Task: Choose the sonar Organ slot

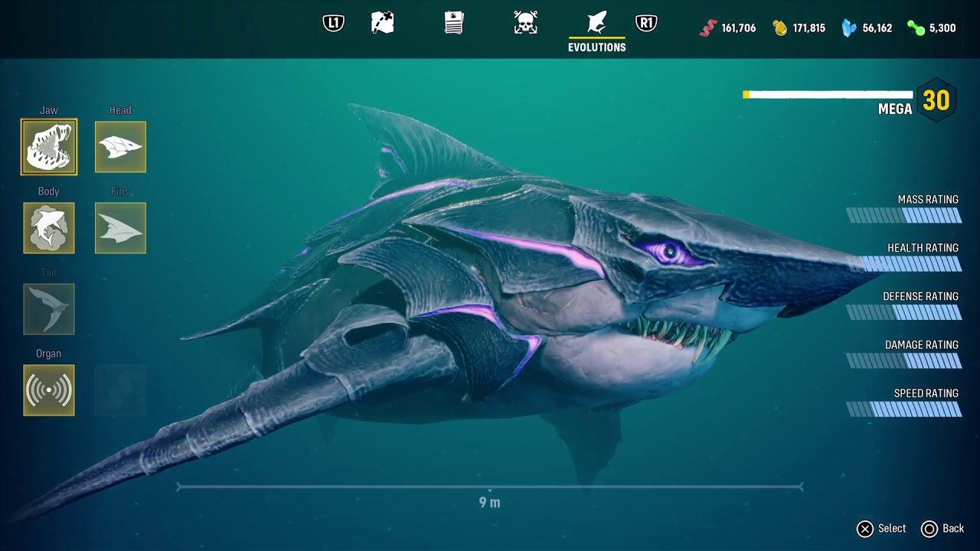Action: [x=49, y=390]
